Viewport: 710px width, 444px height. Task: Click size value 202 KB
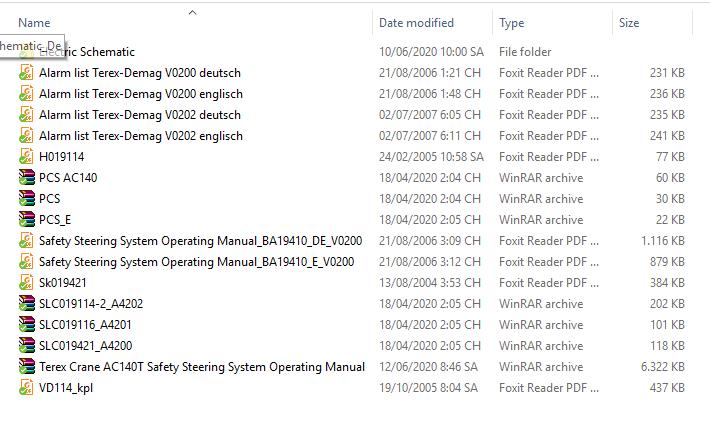click(x=667, y=304)
